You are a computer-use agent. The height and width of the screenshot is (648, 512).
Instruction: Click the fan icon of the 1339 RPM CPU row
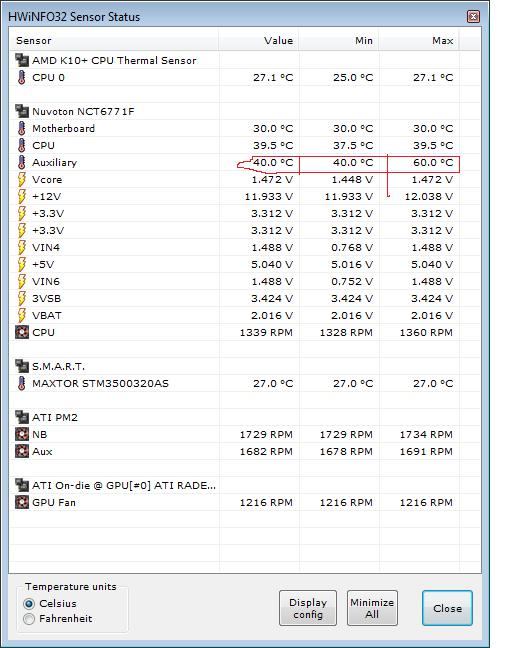[x=22, y=332]
